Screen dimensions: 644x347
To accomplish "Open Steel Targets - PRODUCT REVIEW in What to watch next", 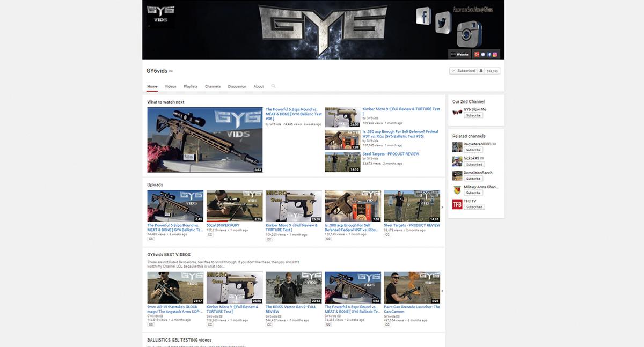I will [x=391, y=154].
